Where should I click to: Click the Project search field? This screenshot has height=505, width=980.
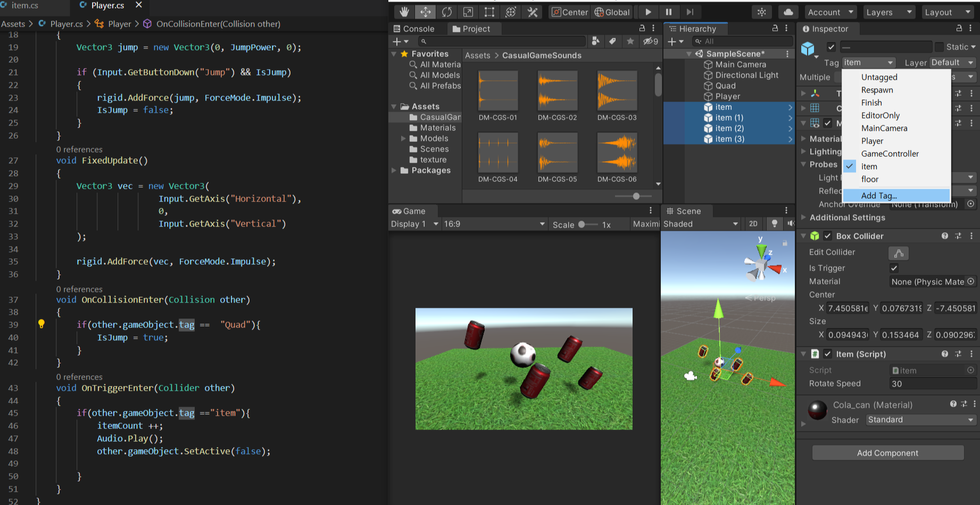[502, 41]
